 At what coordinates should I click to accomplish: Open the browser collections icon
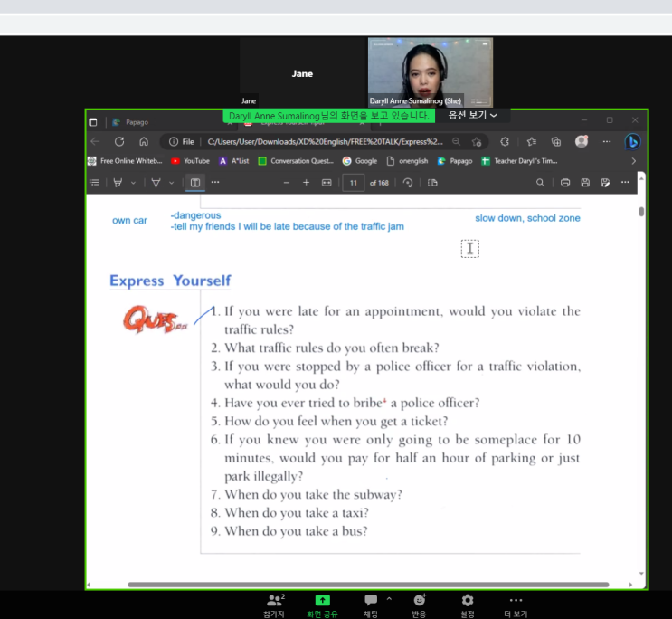556,141
